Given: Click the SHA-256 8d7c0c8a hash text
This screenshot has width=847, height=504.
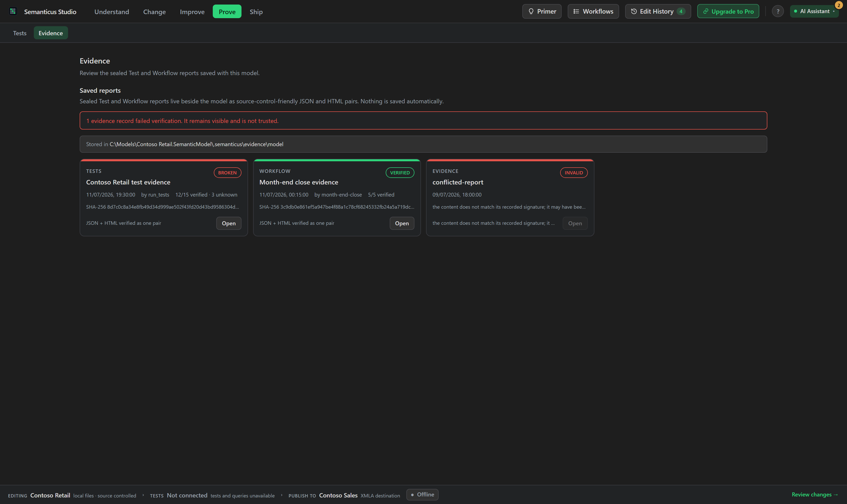Looking at the screenshot, I should pyautogui.click(x=162, y=207).
